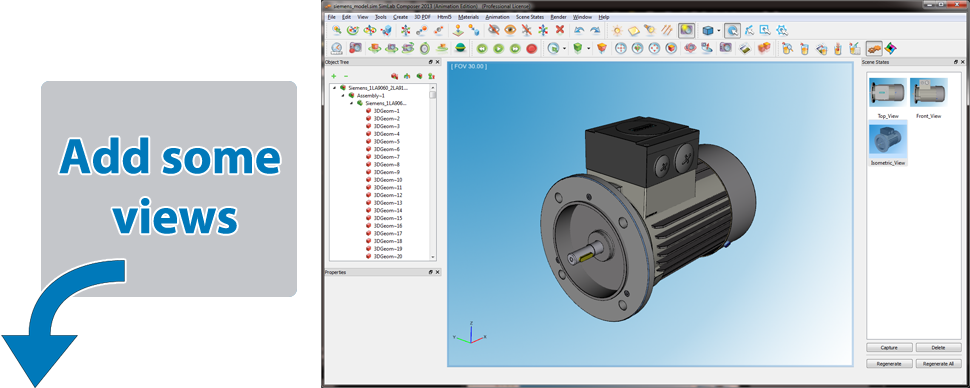Click the green plus icon in Object Tree
The width and height of the screenshot is (970, 388).
(x=333, y=75)
